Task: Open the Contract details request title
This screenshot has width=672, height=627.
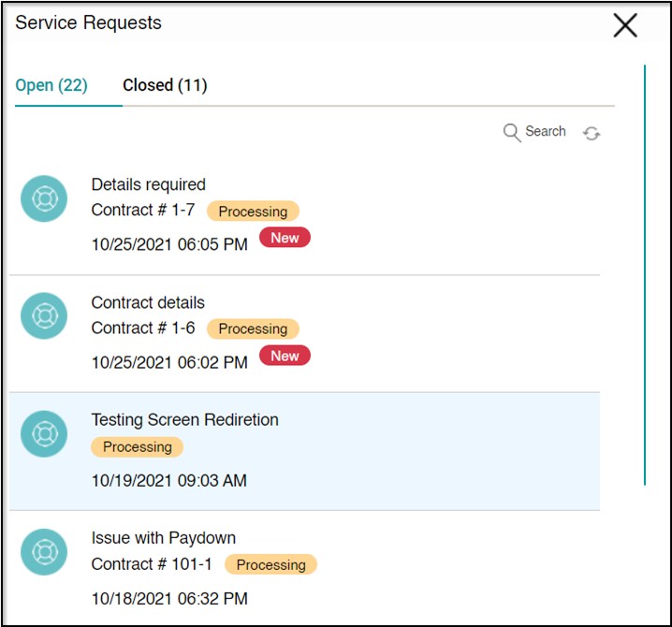Action: click(x=148, y=302)
